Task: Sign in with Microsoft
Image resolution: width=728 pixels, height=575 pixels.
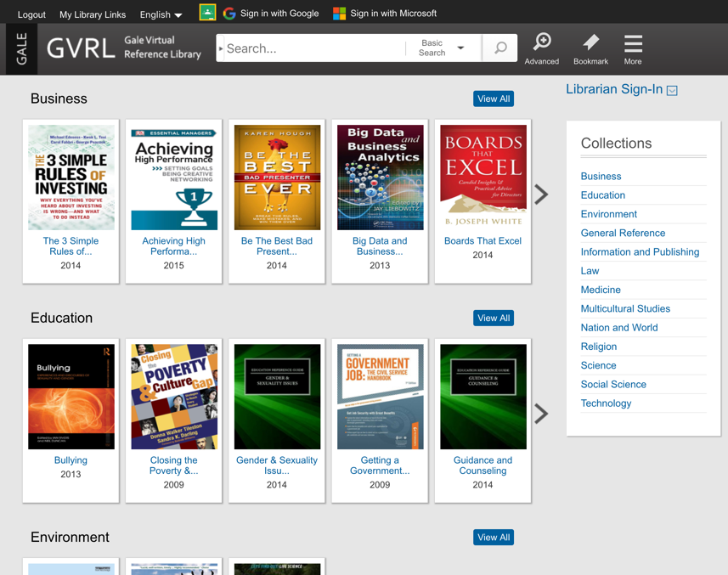Action: tap(385, 14)
